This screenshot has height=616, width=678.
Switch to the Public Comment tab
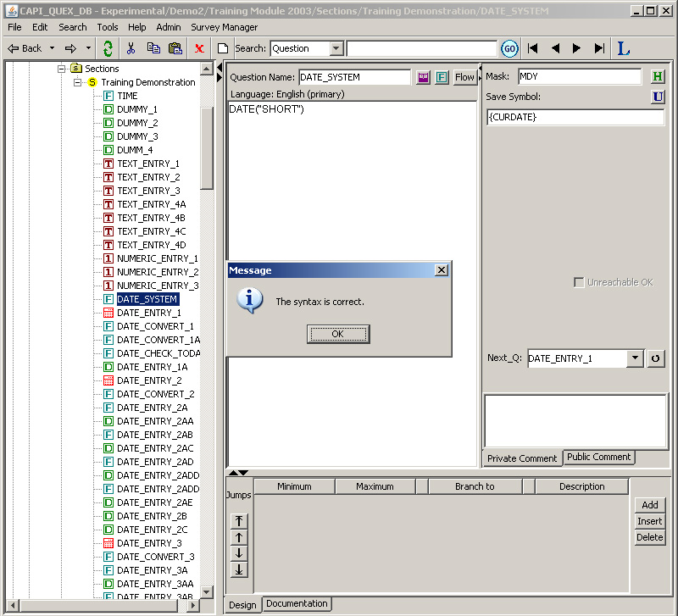[598, 457]
